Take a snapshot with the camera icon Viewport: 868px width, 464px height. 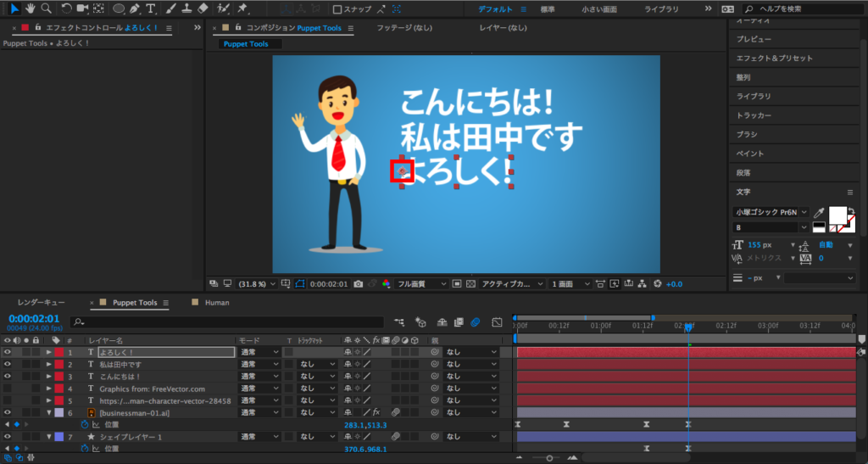[359, 283]
